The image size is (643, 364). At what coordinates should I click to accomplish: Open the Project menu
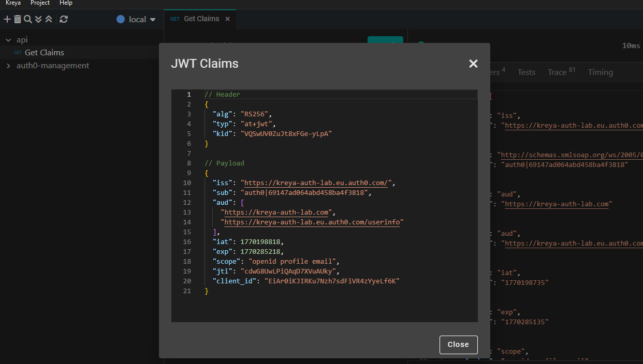[x=40, y=3]
